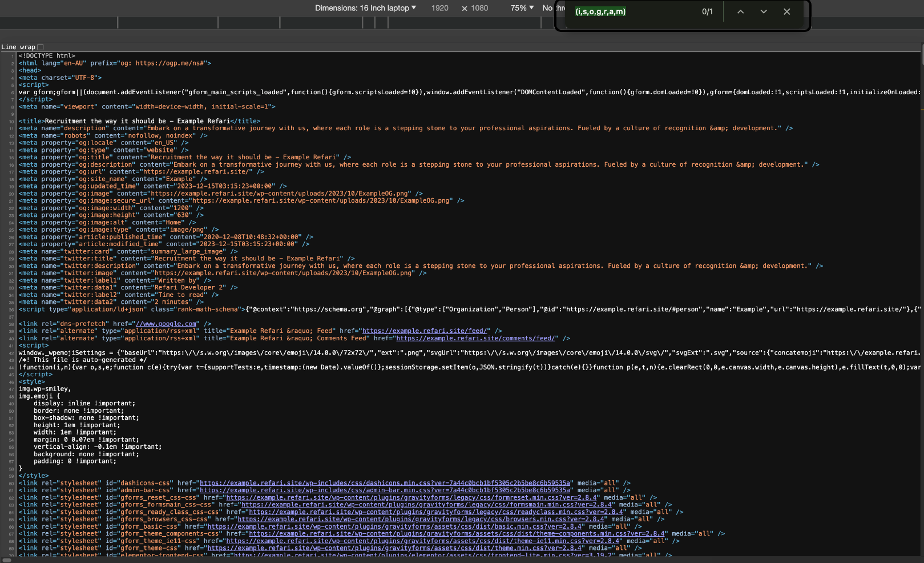This screenshot has width=924, height=563.
Task: Click the "vertical-align: -0.1em !important;" line
Action: pos(98,447)
